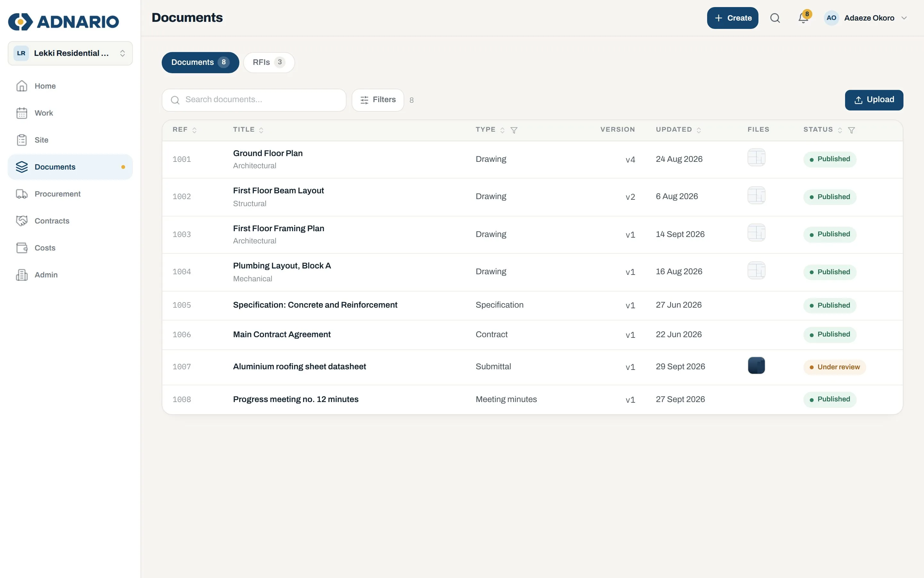Click the Adnario logo
This screenshot has height=578, width=924.
tap(64, 22)
